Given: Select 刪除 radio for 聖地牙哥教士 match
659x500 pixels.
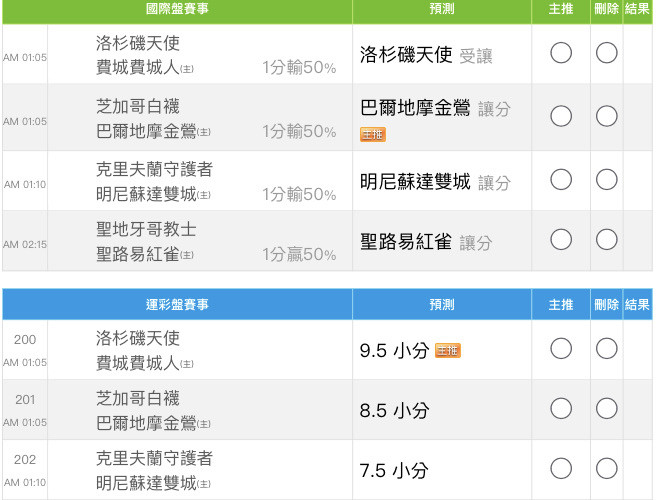Looking at the screenshot, I should tap(606, 239).
